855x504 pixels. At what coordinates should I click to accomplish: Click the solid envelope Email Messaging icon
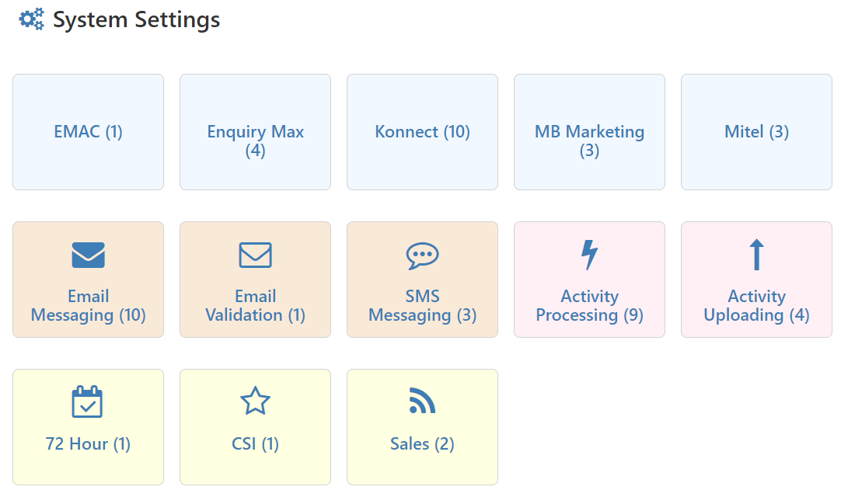[x=88, y=255]
